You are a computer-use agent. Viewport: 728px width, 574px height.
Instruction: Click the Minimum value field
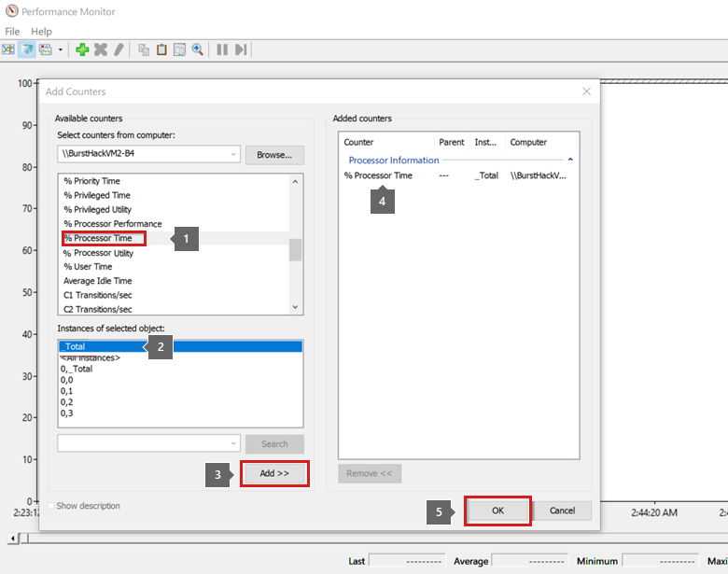click(660, 561)
